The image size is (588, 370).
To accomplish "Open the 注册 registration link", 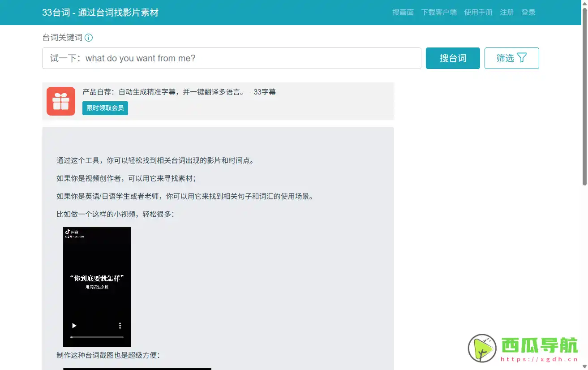I will [x=506, y=12].
